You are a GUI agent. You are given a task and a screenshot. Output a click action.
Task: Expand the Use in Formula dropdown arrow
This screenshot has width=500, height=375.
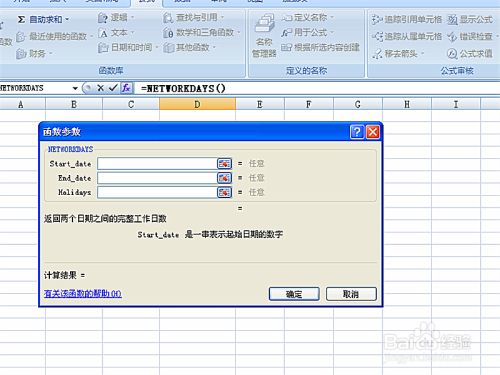pyautogui.click(x=332, y=33)
